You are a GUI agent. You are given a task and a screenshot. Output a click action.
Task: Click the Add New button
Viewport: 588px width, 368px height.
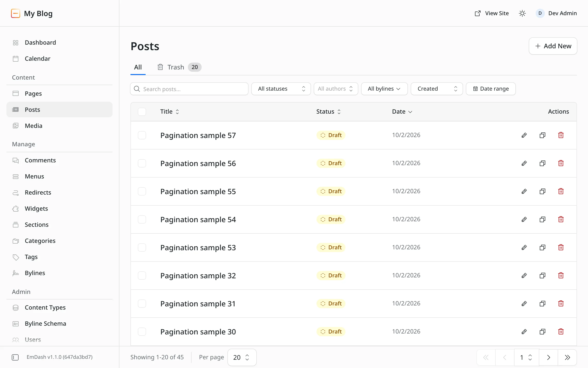(553, 46)
